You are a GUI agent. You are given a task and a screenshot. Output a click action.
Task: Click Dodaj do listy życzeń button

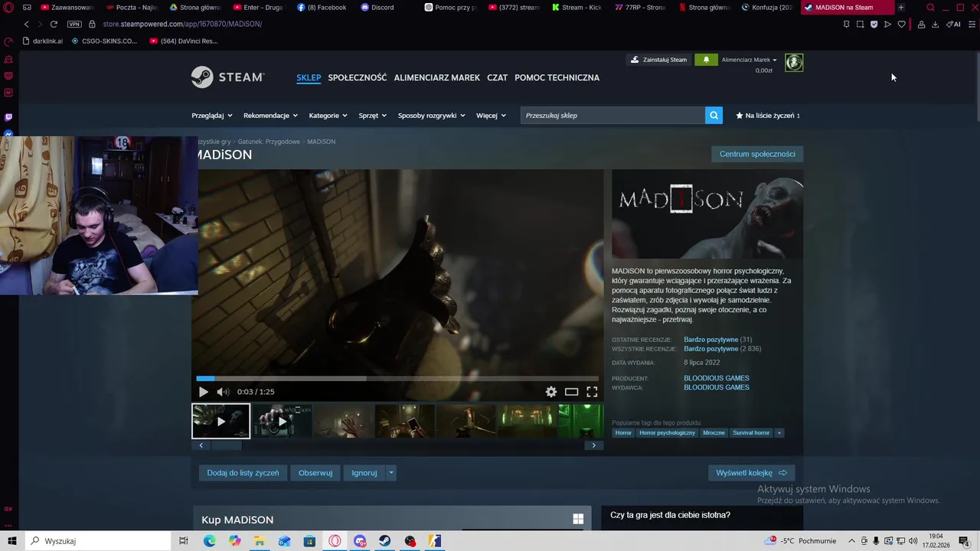243,473
